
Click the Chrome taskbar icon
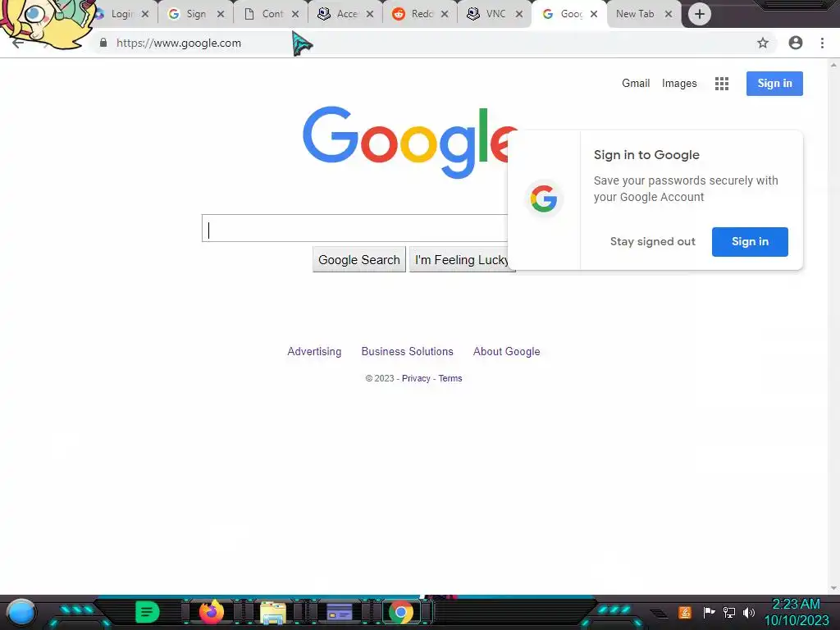click(x=401, y=612)
